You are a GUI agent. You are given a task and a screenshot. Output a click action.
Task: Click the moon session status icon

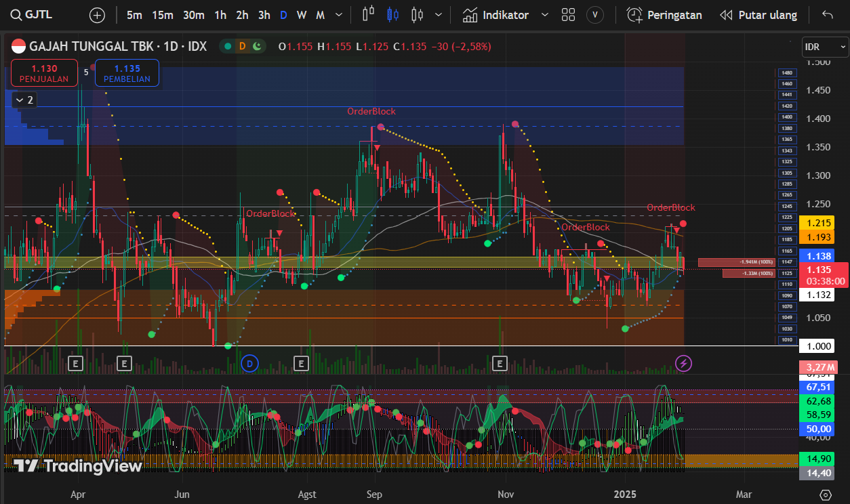(256, 46)
